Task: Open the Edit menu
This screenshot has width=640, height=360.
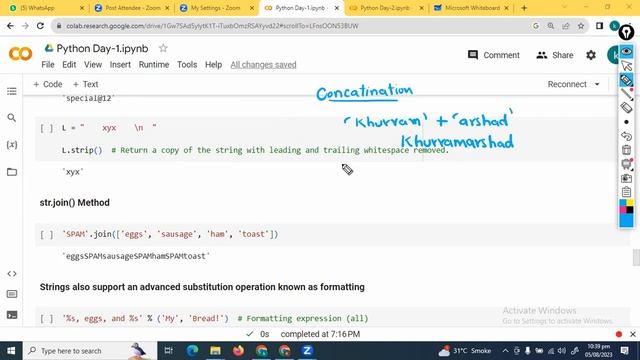Action: (x=69, y=64)
